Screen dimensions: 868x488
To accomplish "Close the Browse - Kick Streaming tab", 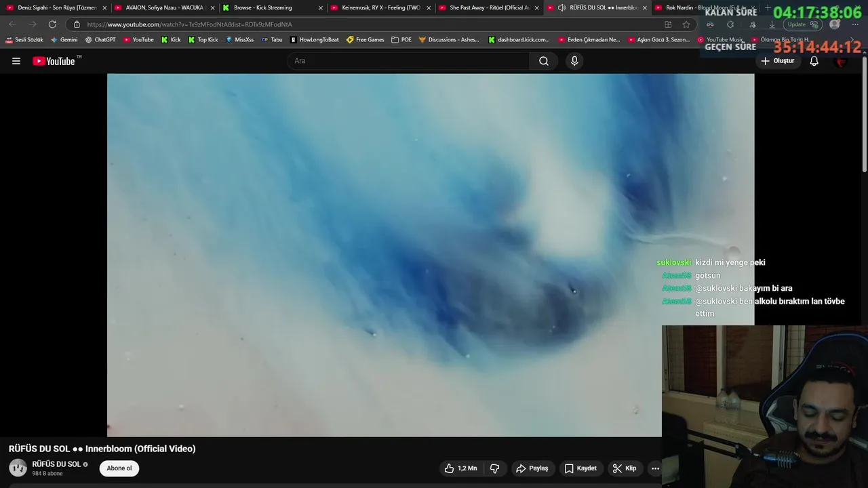I will point(321,8).
